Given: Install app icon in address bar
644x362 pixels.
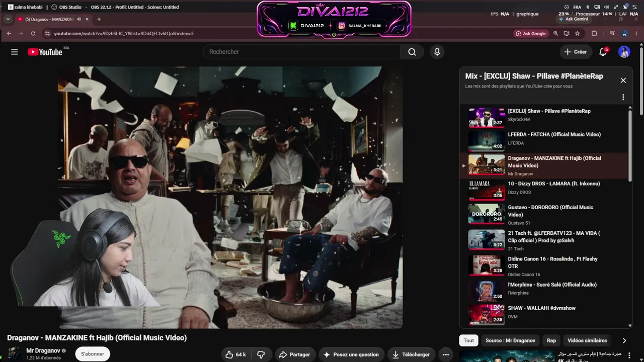Looking at the screenshot, I should [x=567, y=33].
